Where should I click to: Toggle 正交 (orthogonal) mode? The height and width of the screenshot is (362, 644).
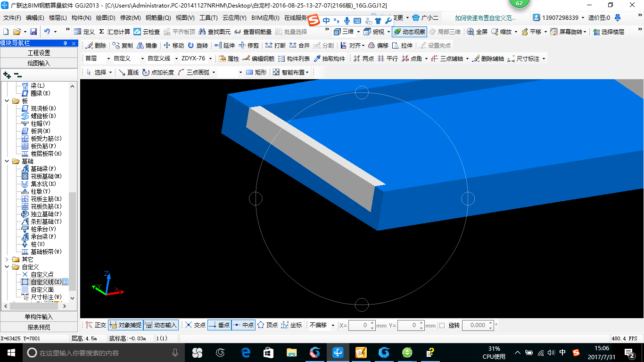click(x=96, y=325)
